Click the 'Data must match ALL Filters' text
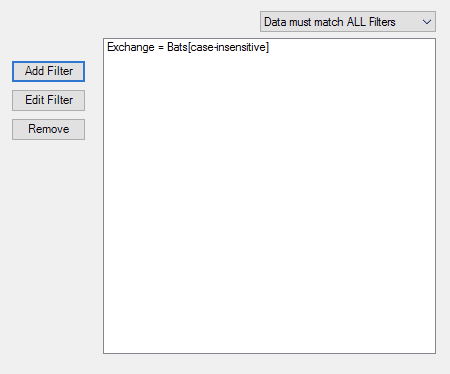Viewport: 450px width, 374px height. click(330, 22)
